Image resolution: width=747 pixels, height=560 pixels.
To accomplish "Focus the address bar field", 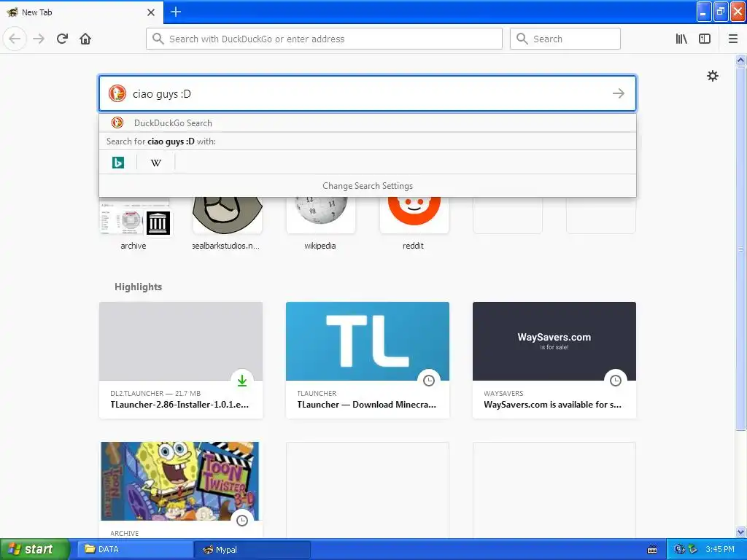I will point(324,39).
